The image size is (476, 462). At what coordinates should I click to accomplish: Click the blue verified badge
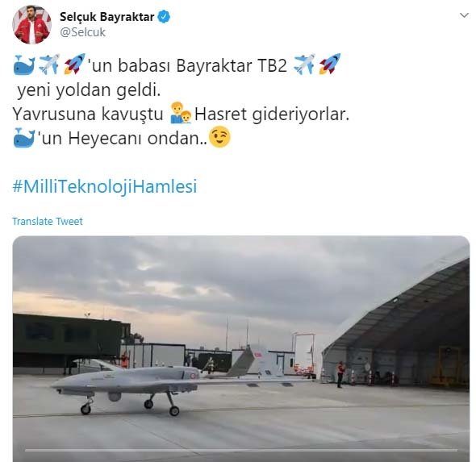(x=164, y=17)
